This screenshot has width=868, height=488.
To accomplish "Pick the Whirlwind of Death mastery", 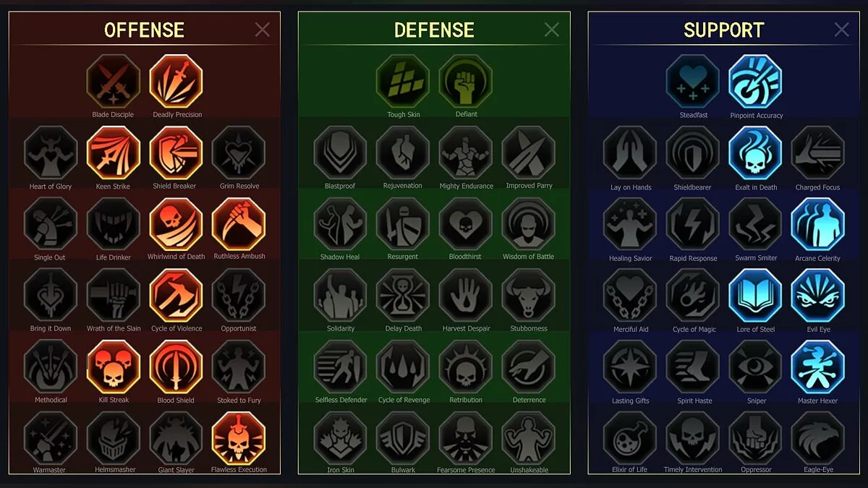I will pos(176,224).
